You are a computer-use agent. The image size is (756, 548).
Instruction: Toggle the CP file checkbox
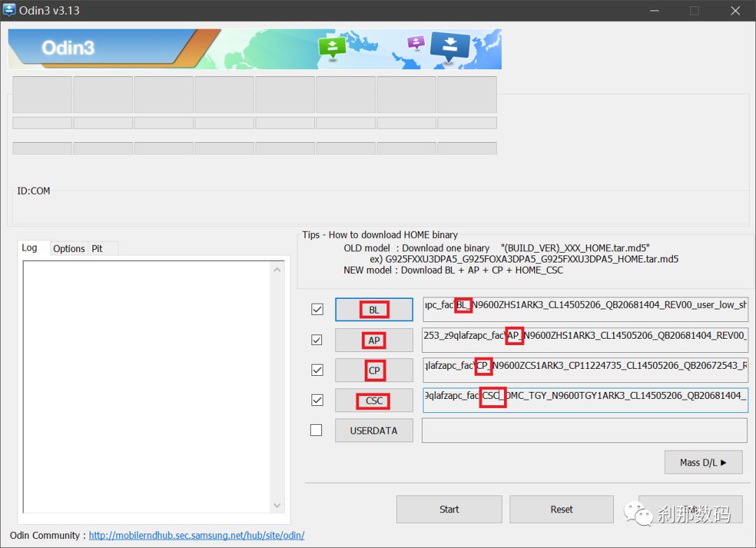317,370
